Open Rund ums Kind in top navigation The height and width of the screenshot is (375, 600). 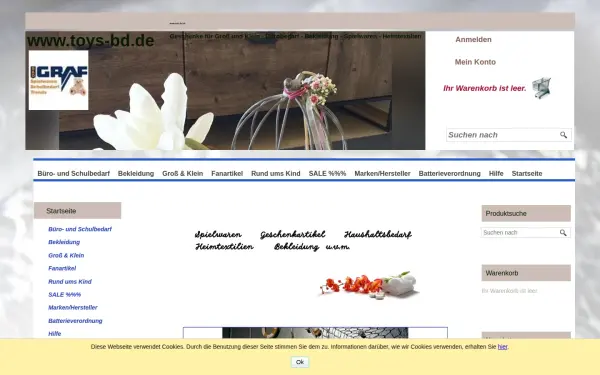pyautogui.click(x=276, y=174)
